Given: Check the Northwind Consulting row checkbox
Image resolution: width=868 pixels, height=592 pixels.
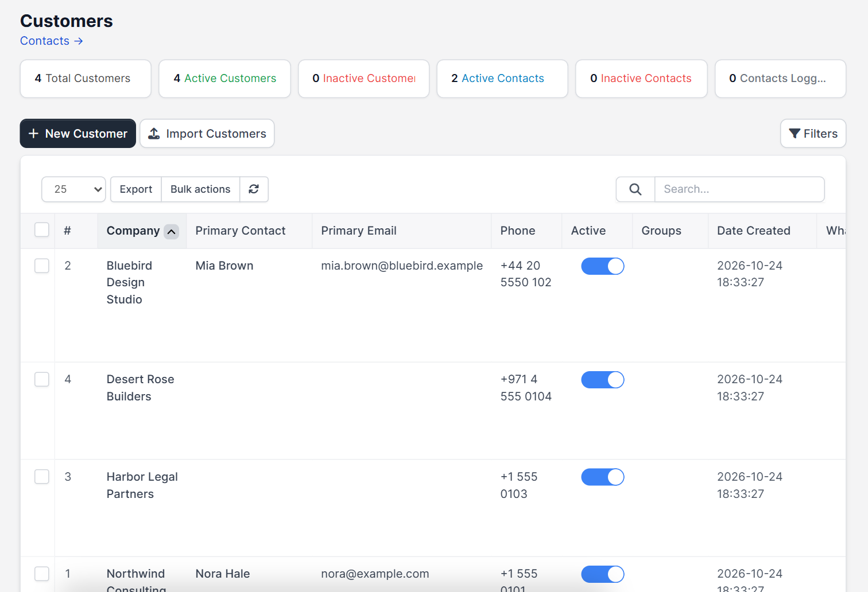Looking at the screenshot, I should point(42,574).
